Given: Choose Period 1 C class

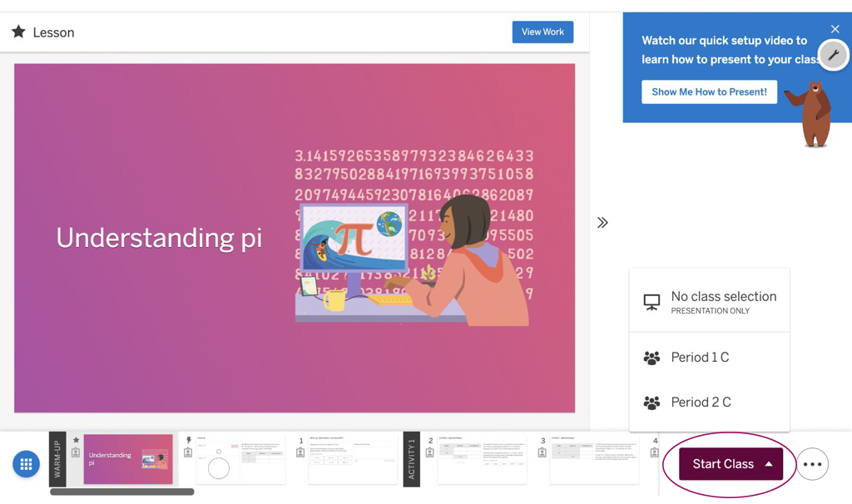Looking at the screenshot, I should point(709,358).
